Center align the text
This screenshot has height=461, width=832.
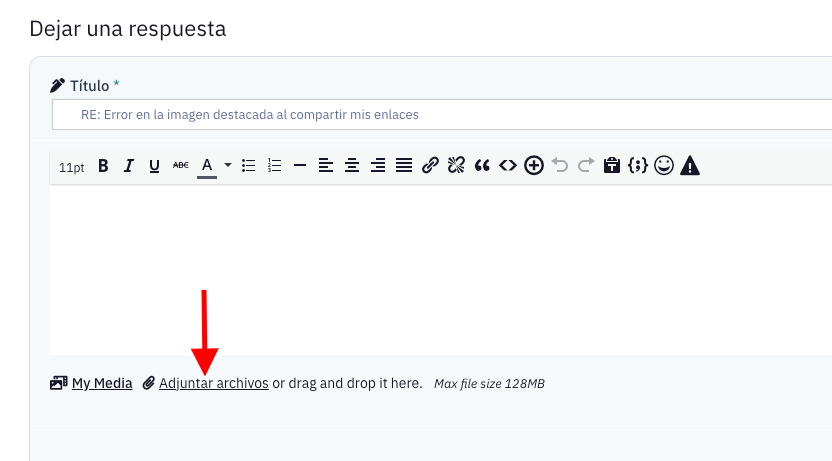point(352,166)
